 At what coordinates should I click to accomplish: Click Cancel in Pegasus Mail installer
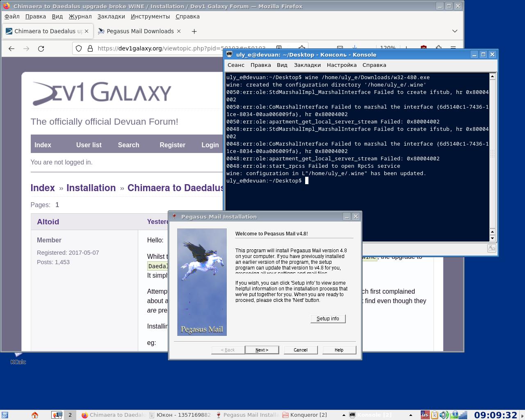300,350
